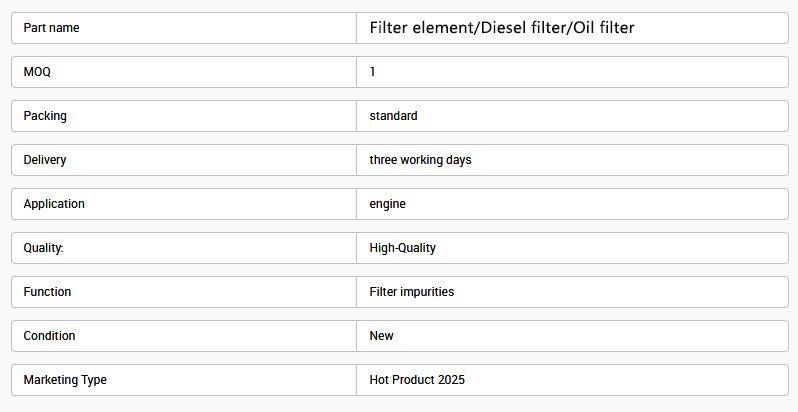Click the words "Diesel filter" in Part name
Screen dimensions: 798x412
tap(522, 28)
